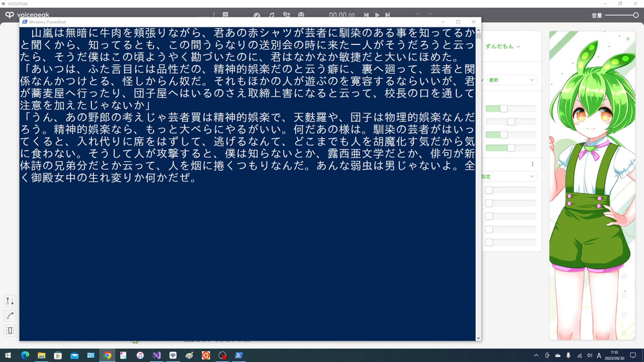Open File Explorer from taskbar

(x=42, y=355)
